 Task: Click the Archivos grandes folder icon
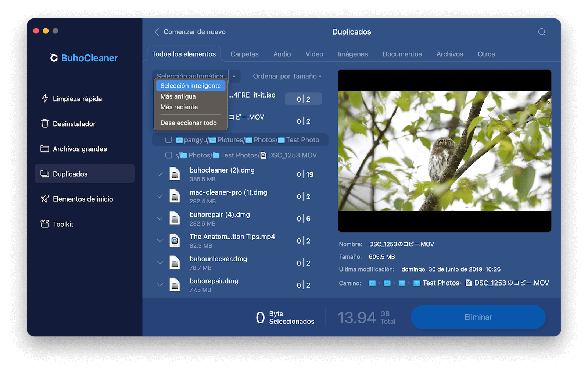click(45, 149)
